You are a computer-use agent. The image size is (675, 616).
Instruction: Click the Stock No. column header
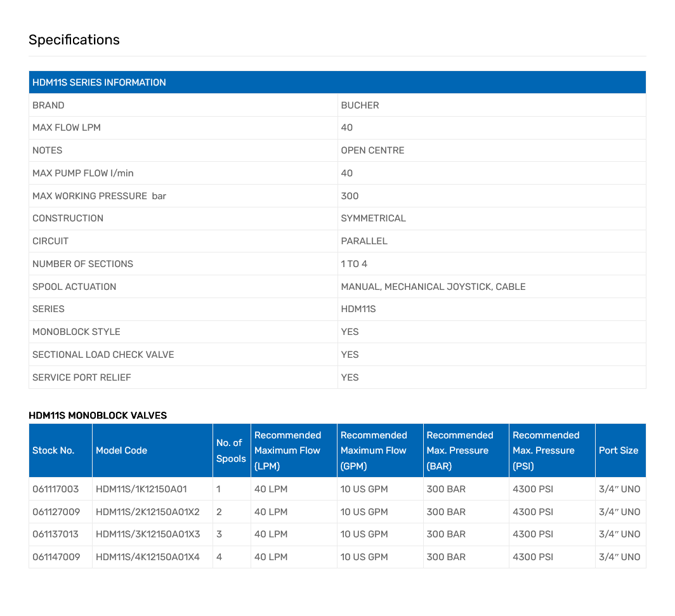pos(53,450)
